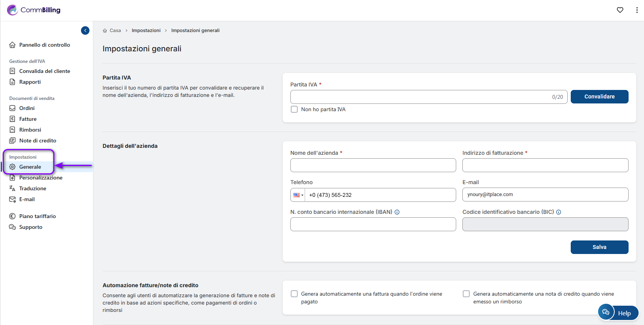Focus the Nome dell'azienda text field
This screenshot has width=644, height=325.
373,165
